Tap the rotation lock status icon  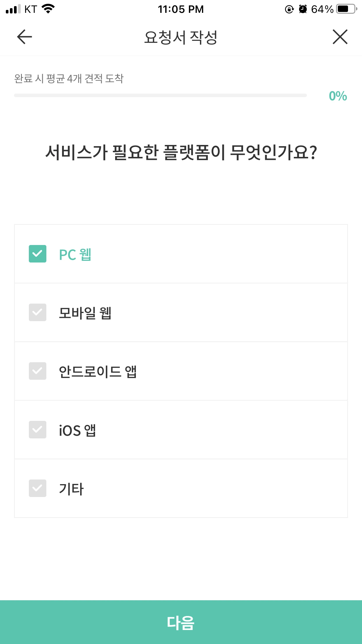click(x=289, y=9)
